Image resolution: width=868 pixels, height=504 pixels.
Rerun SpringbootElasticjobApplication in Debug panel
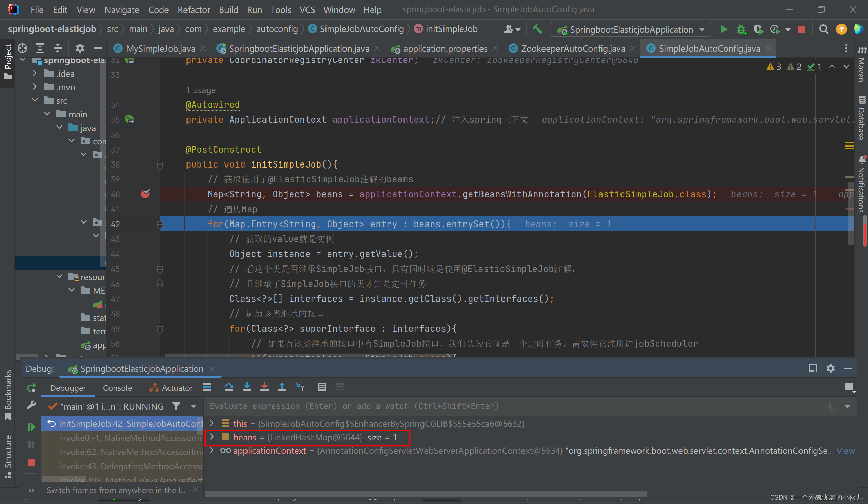tap(31, 388)
